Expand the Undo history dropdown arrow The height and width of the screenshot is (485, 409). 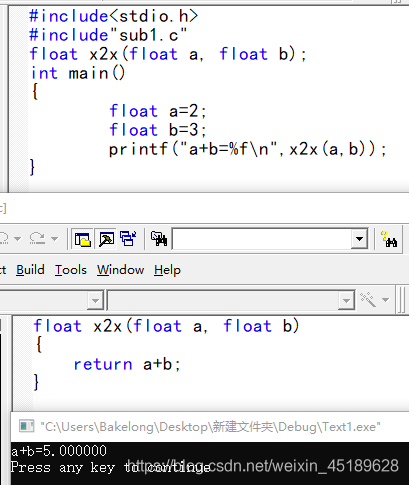click(17, 239)
